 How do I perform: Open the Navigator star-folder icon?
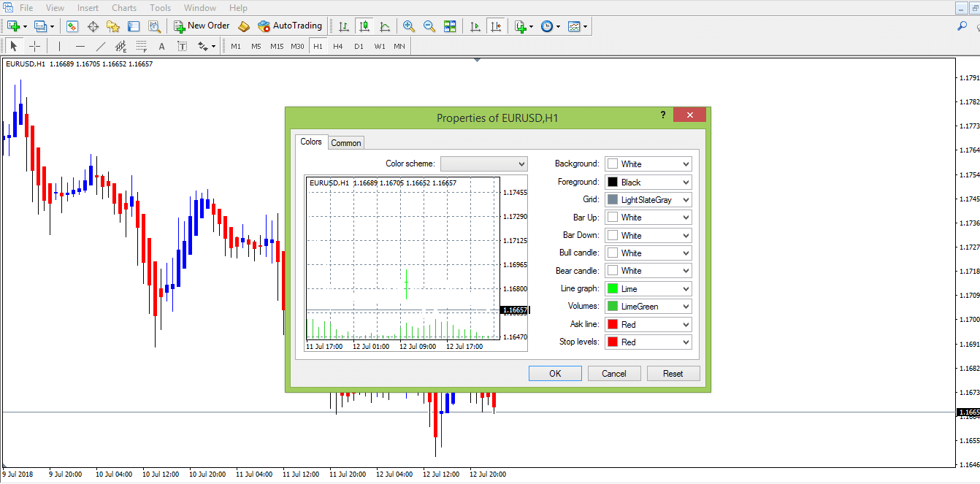[113, 26]
